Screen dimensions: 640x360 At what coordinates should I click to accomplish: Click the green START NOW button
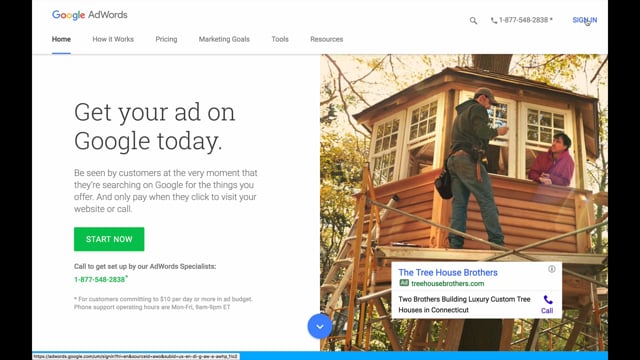click(x=109, y=239)
